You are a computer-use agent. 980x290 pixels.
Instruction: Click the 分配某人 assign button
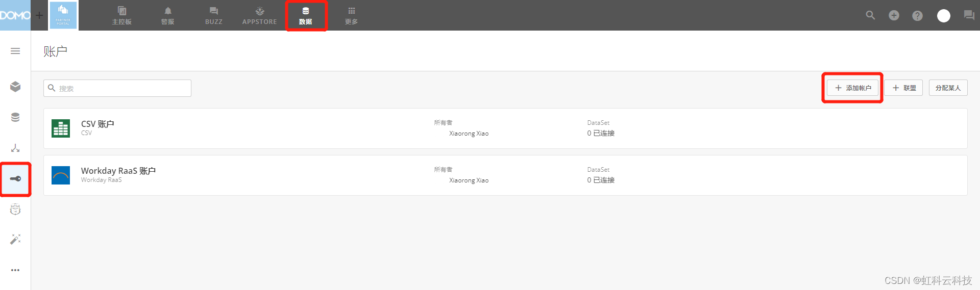coord(948,88)
